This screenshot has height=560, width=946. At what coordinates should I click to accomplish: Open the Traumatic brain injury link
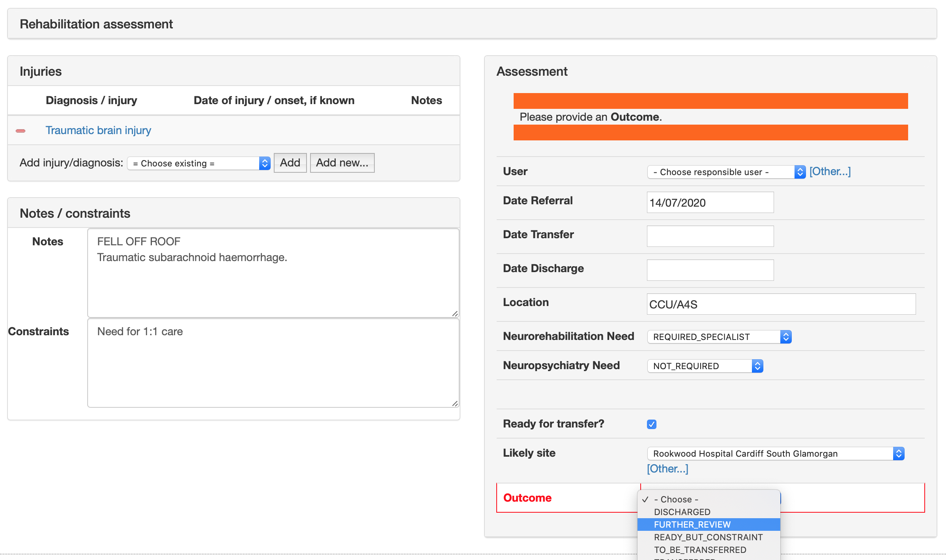(x=98, y=130)
